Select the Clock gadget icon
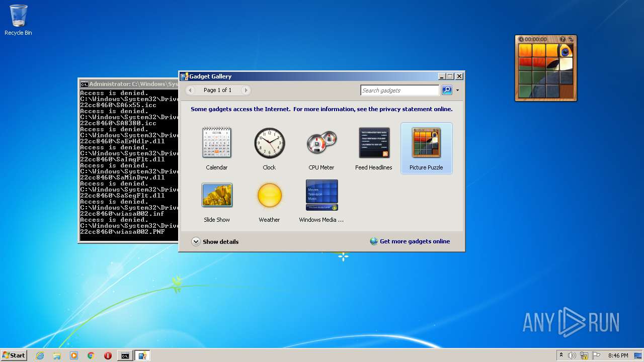The width and height of the screenshot is (644, 362). 269,143
